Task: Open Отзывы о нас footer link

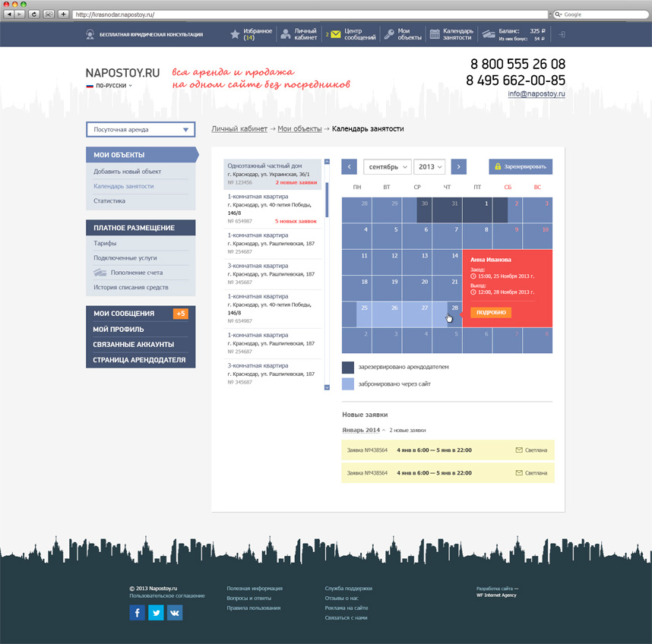Action: tap(341, 598)
